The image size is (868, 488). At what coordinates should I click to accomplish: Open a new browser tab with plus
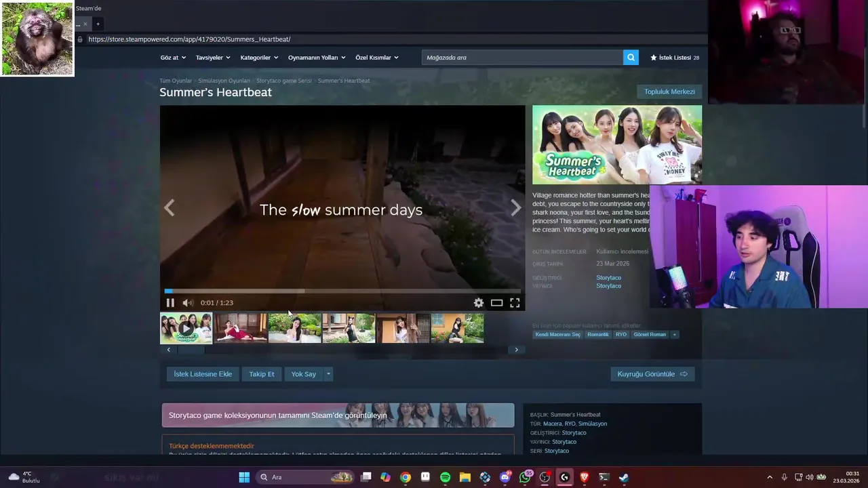coord(98,24)
